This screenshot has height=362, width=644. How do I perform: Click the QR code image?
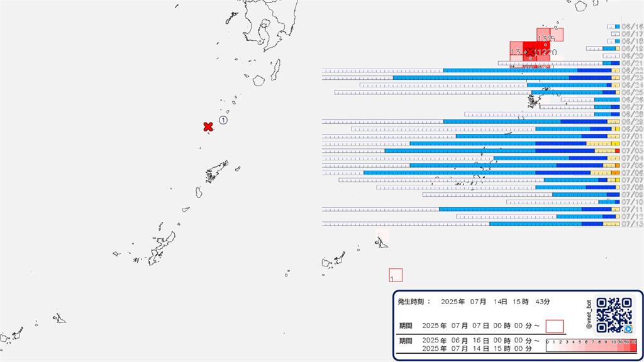tap(614, 315)
